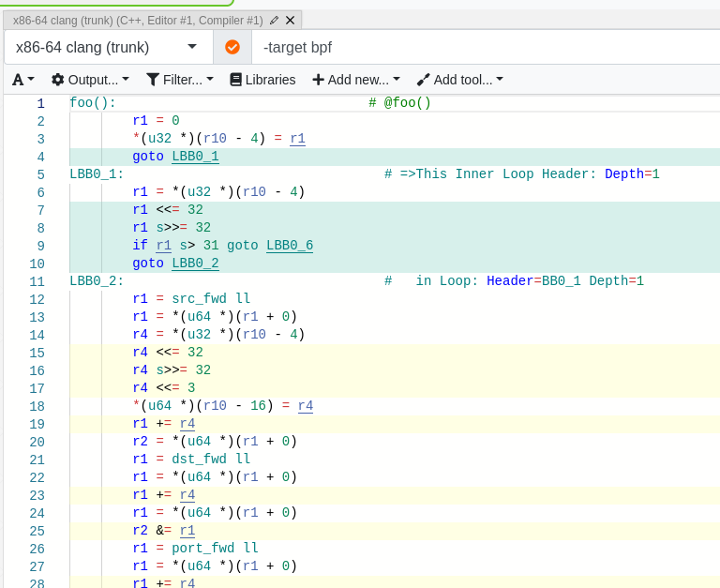Click the foo(): label on line 1
The image size is (720, 588).
(93, 102)
